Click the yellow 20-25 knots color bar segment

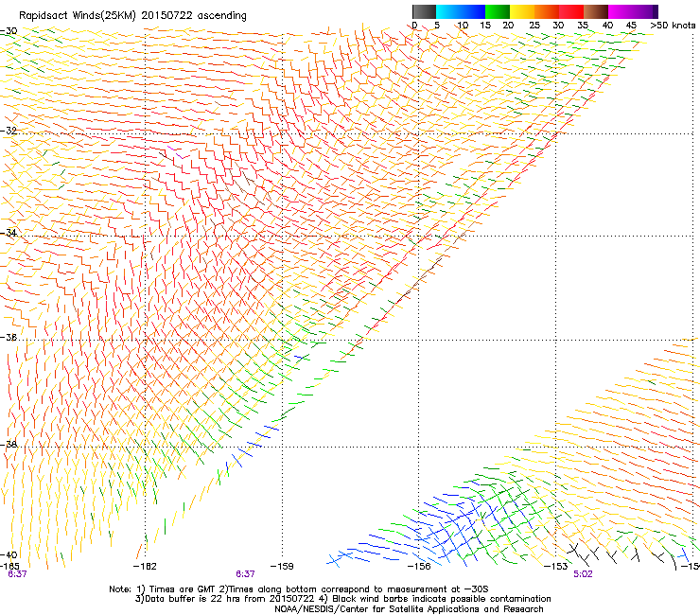pyautogui.click(x=522, y=11)
